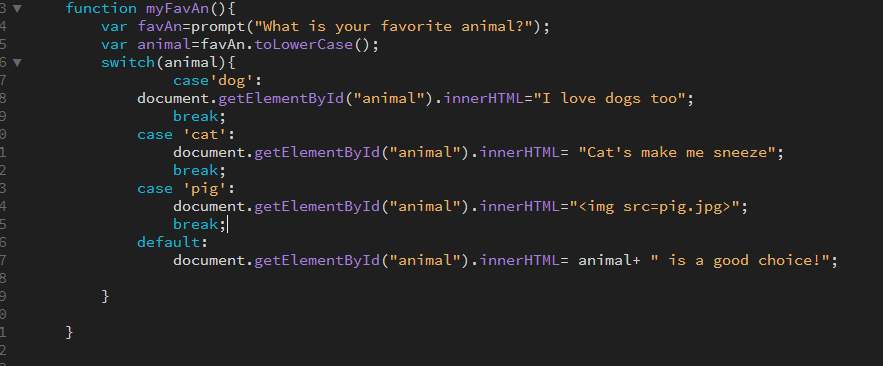Click the case 'pig' label
883x366 pixels.
click(x=186, y=189)
